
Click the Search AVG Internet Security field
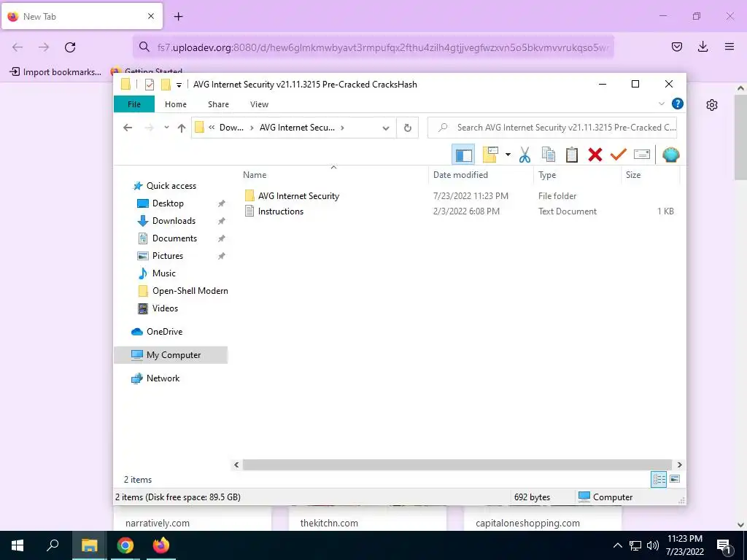click(x=552, y=128)
